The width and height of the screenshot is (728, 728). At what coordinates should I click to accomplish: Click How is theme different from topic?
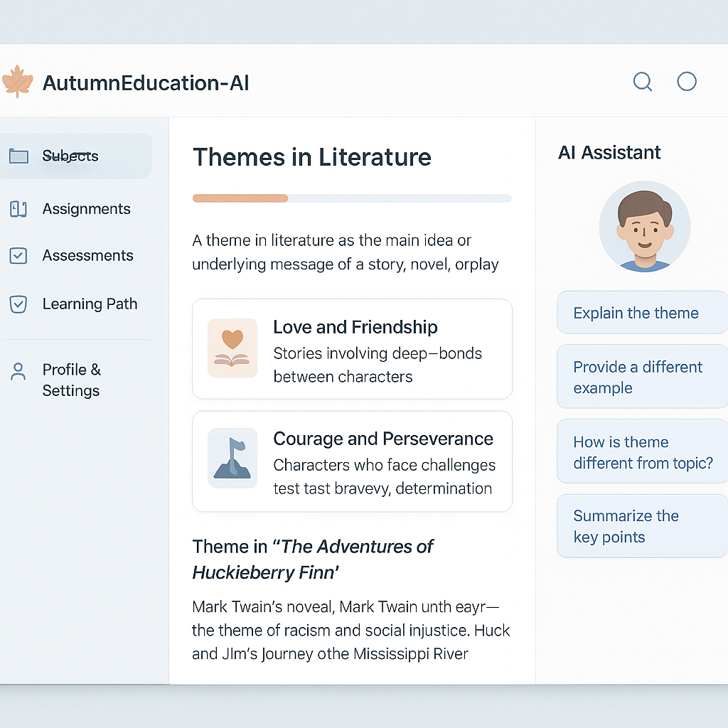coord(640,452)
